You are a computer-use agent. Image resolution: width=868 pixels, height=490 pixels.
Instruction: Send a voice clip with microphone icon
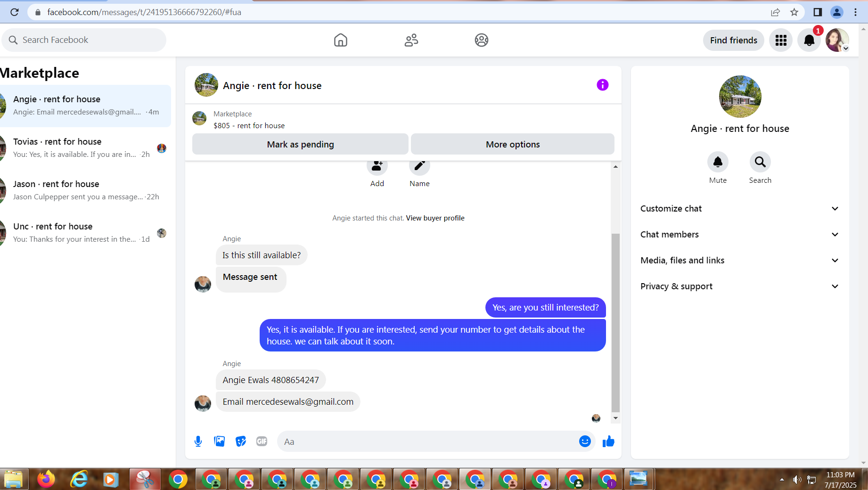pyautogui.click(x=198, y=441)
